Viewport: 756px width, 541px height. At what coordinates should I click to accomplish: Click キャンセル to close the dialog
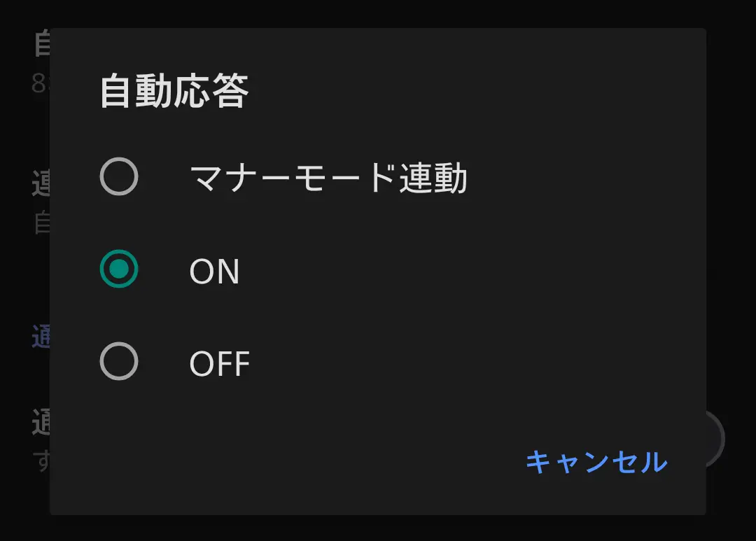point(596,461)
